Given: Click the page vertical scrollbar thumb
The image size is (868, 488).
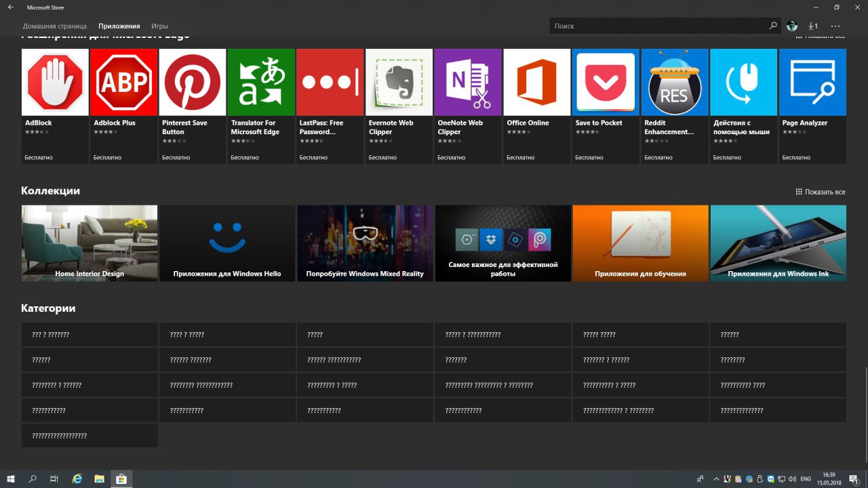Looking at the screenshot, I should click(x=866, y=415).
